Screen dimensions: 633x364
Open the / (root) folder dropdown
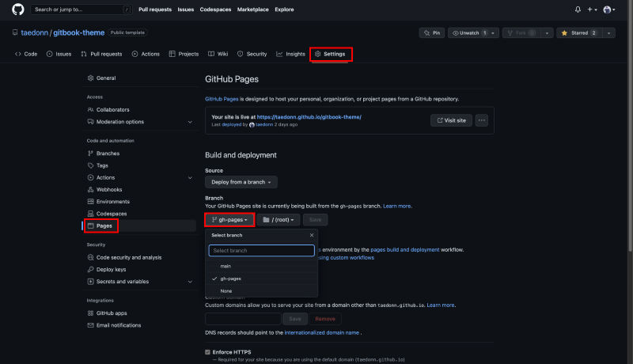click(279, 219)
